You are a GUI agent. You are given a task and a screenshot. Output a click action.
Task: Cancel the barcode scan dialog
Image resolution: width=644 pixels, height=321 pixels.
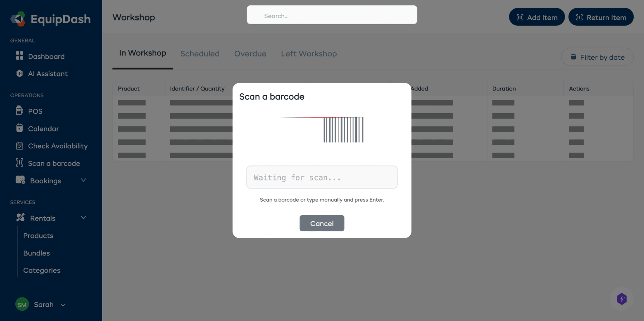coord(322,223)
